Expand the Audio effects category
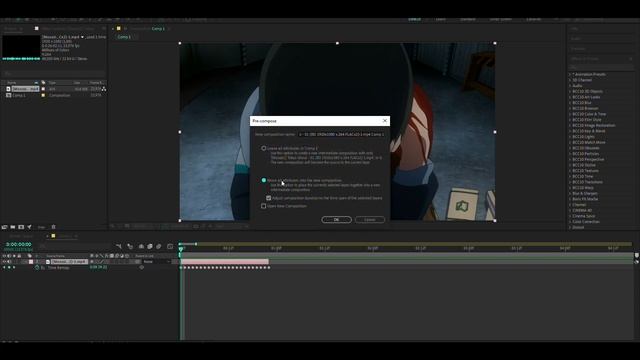 pos(570,86)
